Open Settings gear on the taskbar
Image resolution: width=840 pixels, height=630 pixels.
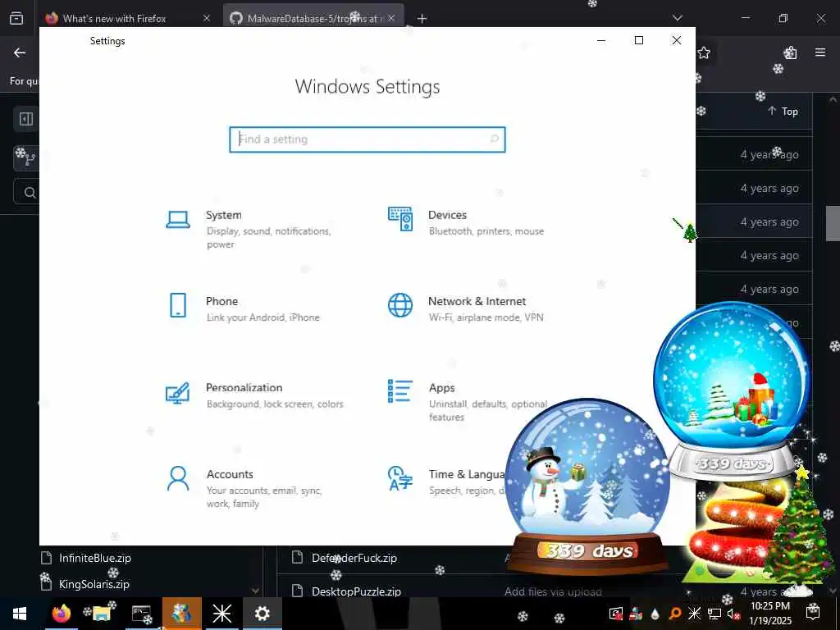coord(262,614)
